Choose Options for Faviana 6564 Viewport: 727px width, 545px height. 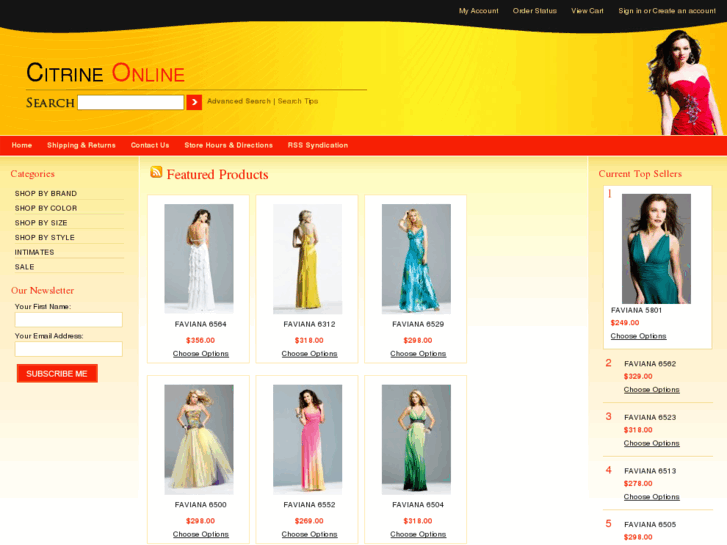tap(201, 354)
